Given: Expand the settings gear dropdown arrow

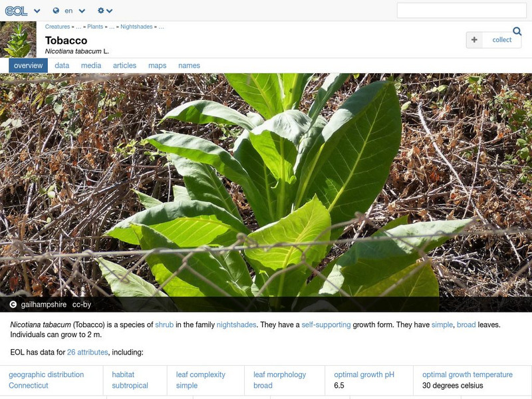Looking at the screenshot, I should 109,11.
